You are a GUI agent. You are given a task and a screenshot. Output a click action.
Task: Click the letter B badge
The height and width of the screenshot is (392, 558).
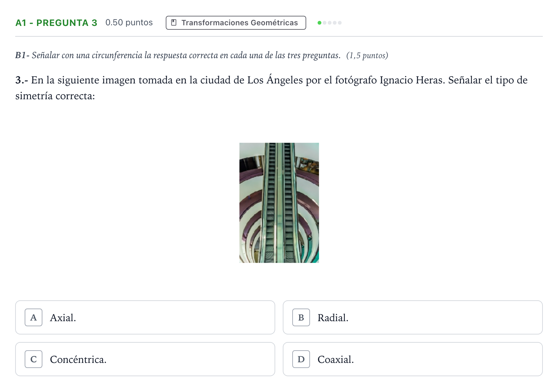tap(301, 317)
